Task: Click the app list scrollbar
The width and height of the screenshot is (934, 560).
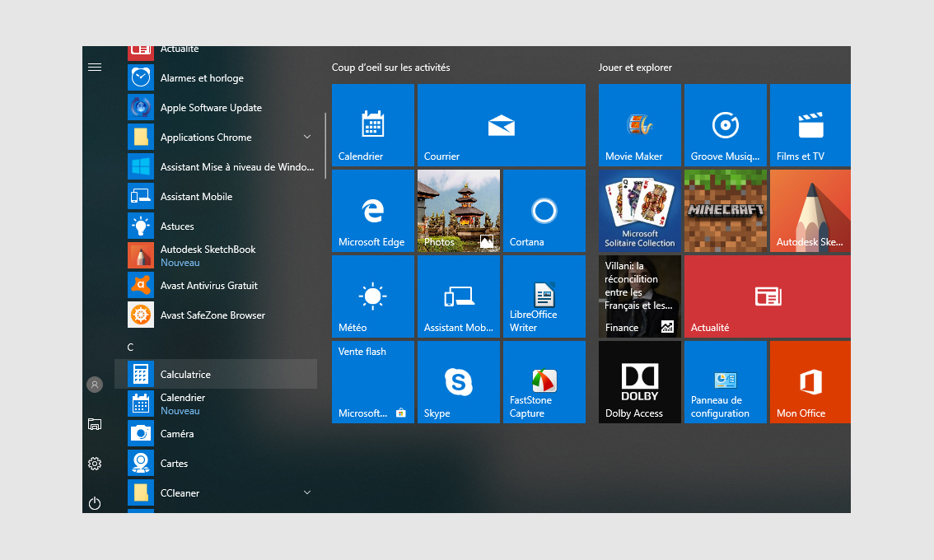Action: click(325, 146)
